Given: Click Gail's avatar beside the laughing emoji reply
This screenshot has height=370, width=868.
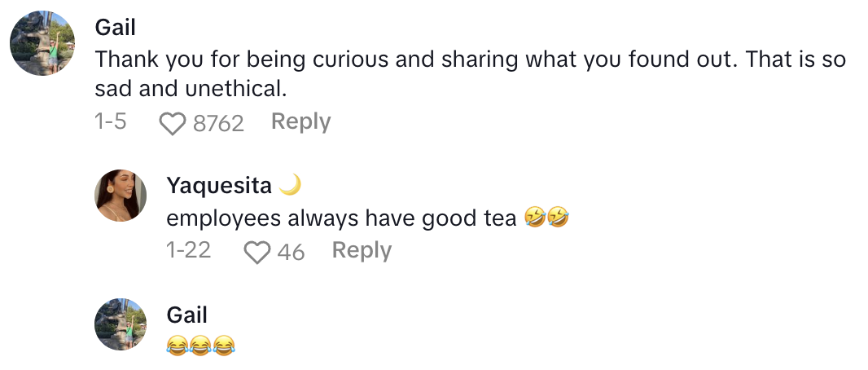Looking at the screenshot, I should tap(121, 324).
